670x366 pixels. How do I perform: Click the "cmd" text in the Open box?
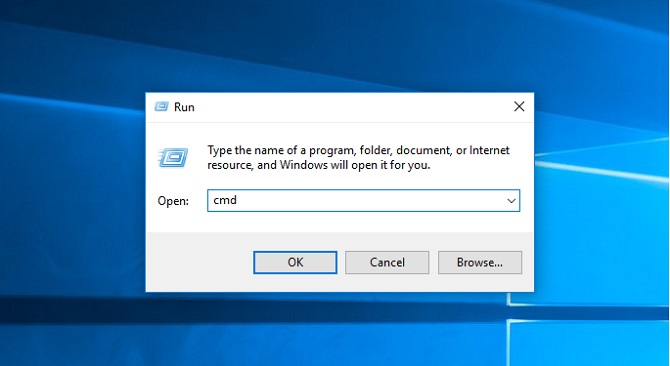point(225,200)
